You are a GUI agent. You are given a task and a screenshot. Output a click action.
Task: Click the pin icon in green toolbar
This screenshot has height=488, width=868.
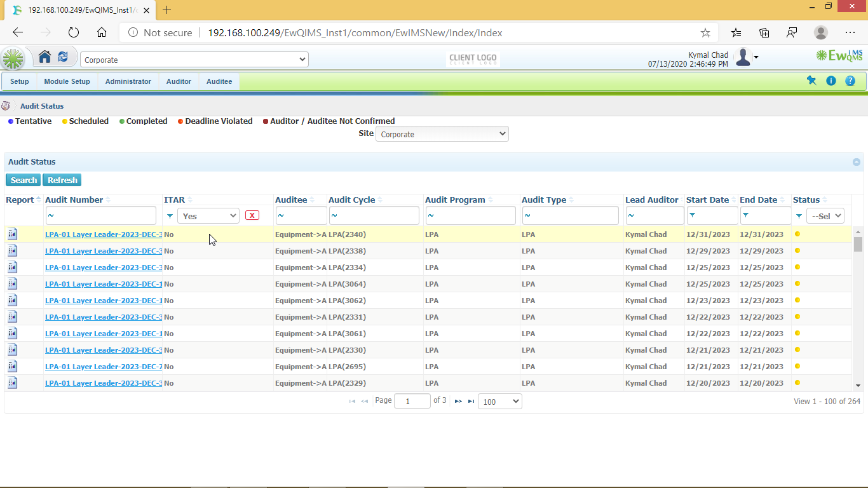(811, 81)
